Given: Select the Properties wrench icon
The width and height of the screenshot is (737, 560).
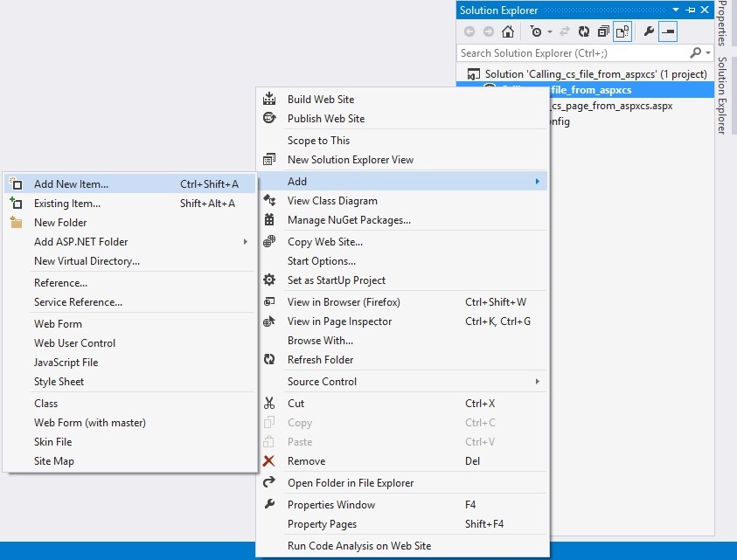Looking at the screenshot, I should tap(649, 32).
